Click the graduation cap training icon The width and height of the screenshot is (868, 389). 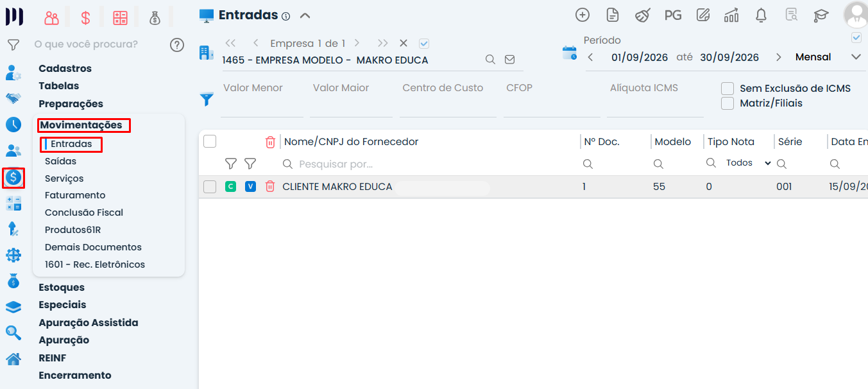(821, 15)
